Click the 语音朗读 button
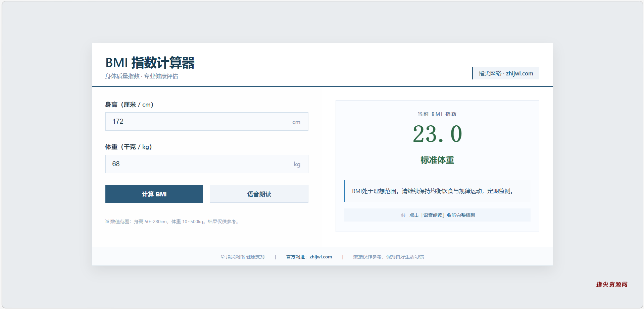Viewport: 644px width, 309px height. (x=259, y=194)
